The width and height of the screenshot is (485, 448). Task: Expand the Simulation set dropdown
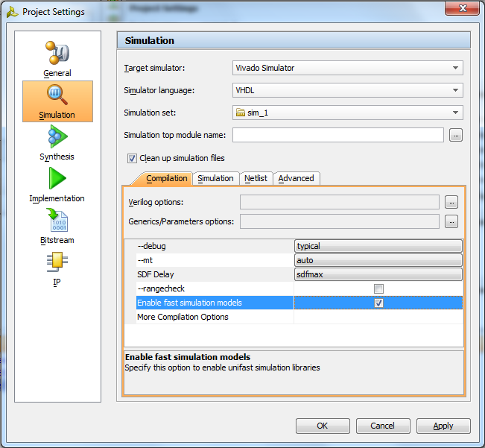[348, 113]
